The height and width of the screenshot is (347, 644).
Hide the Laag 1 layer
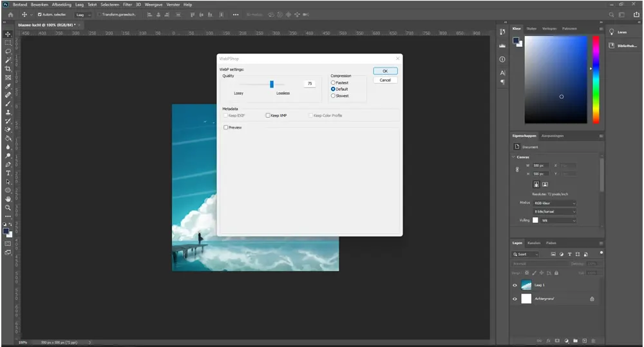point(515,285)
